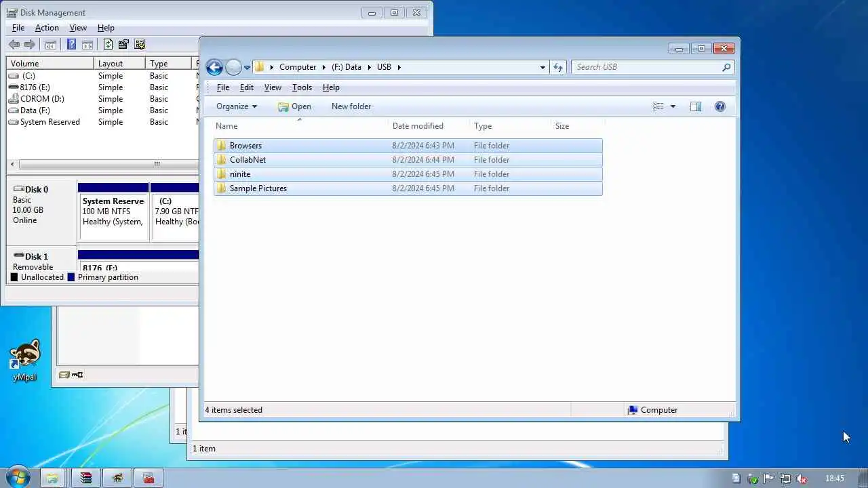Screen dimensions: 868x488
Task: Open Explorer help icon
Action: (720, 106)
